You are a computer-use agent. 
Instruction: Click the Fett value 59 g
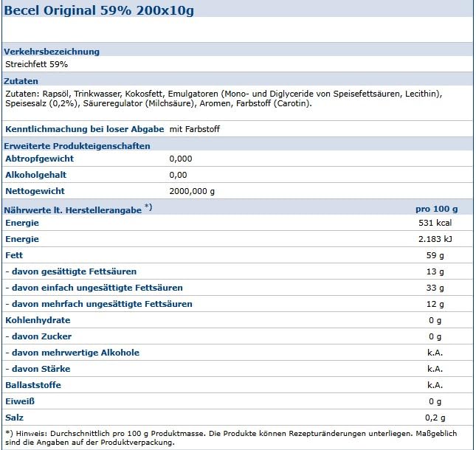(x=435, y=255)
